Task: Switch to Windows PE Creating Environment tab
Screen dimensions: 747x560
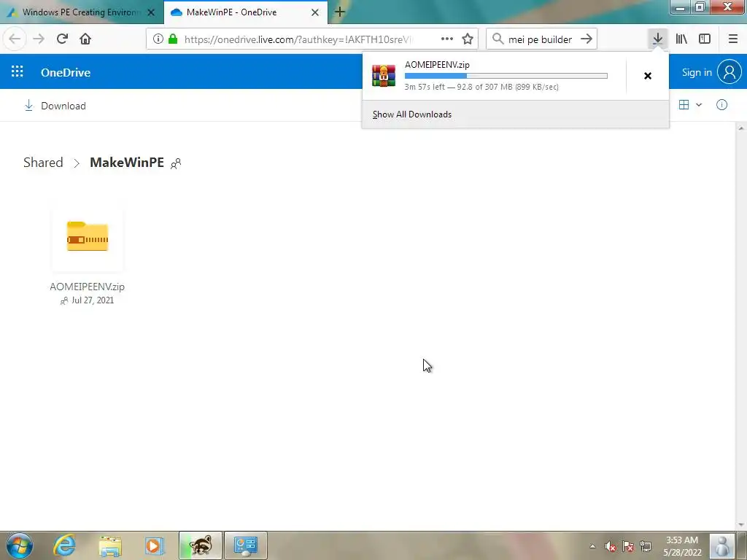Action: tap(81, 12)
